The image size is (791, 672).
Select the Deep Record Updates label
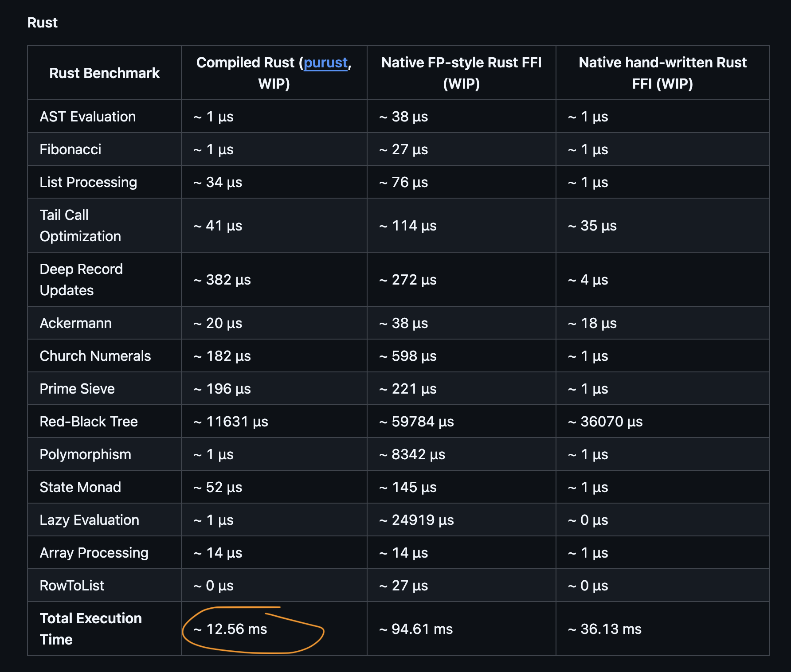point(81,280)
